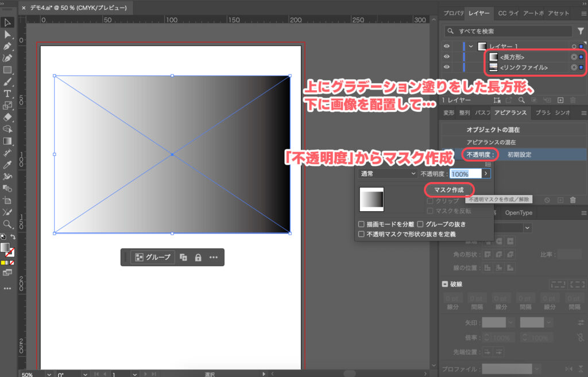The height and width of the screenshot is (377, 588).
Task: Click the fill gradient swatch in toolbar
Action: pos(5,247)
